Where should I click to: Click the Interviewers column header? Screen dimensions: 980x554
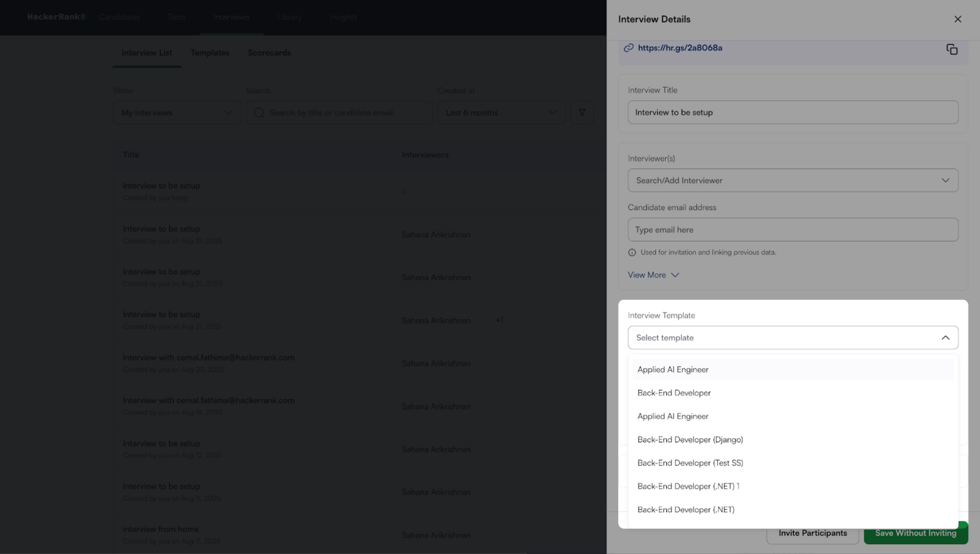(425, 155)
